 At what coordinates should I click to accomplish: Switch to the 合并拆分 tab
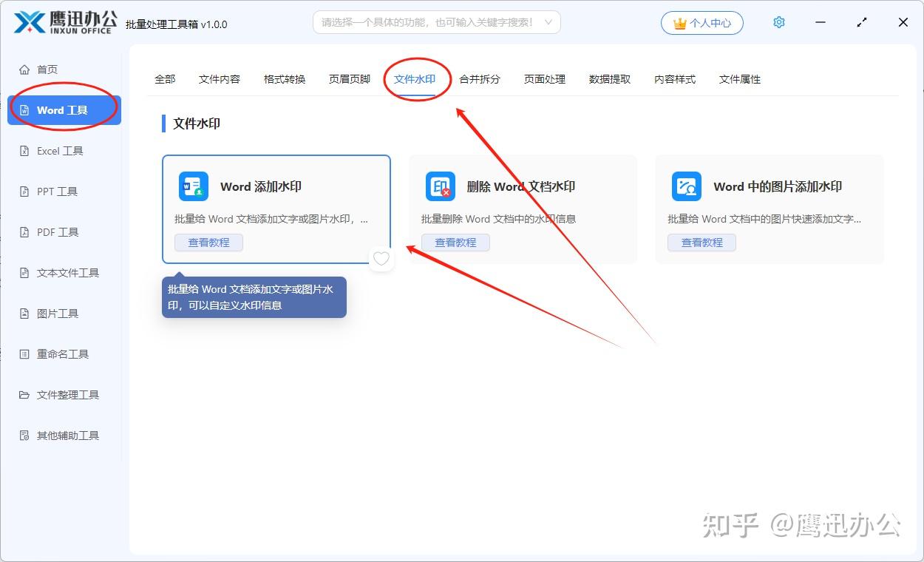point(479,79)
